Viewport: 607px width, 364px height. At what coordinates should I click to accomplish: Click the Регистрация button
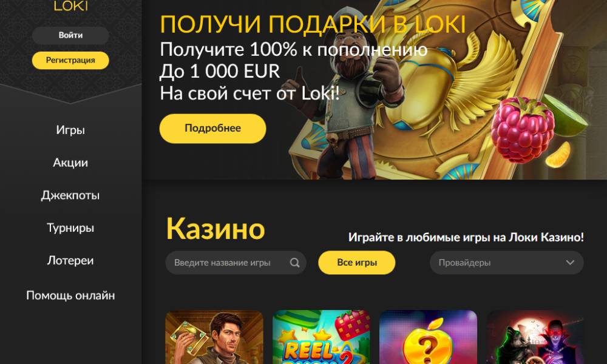click(70, 60)
